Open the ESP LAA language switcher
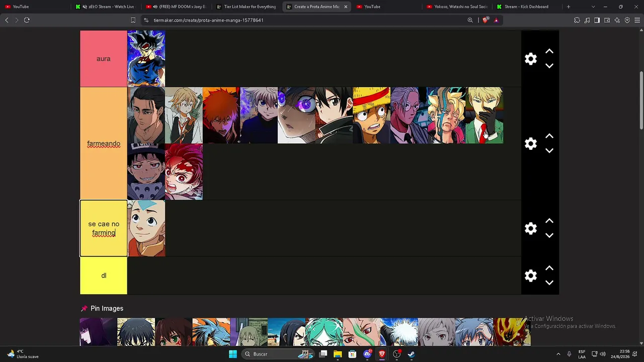644x362 pixels. 582,354
